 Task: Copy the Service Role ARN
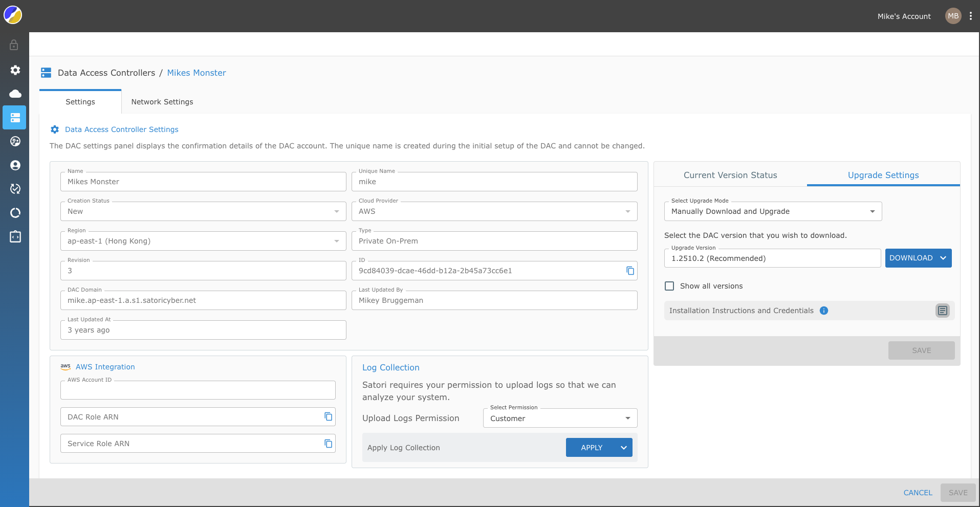[328, 443]
